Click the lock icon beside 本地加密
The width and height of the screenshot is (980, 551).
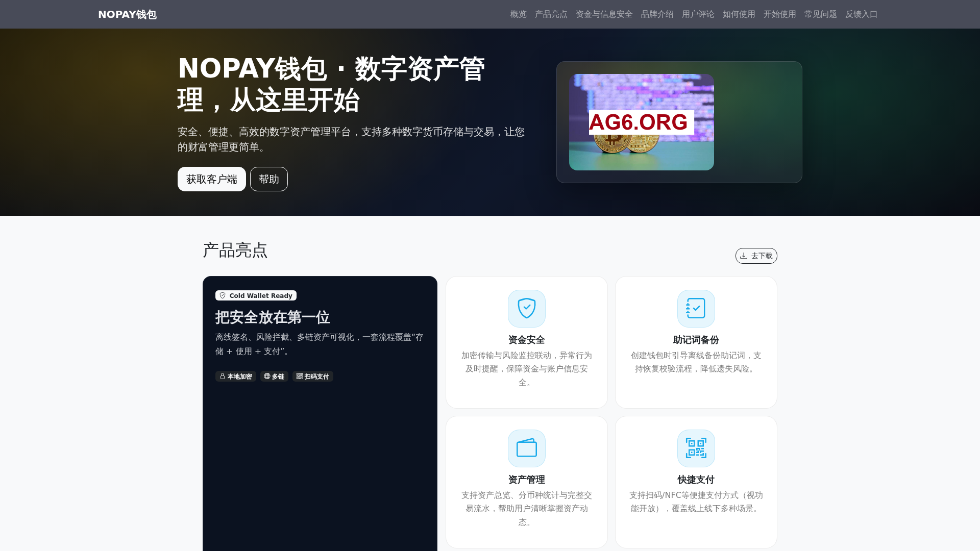(x=223, y=376)
